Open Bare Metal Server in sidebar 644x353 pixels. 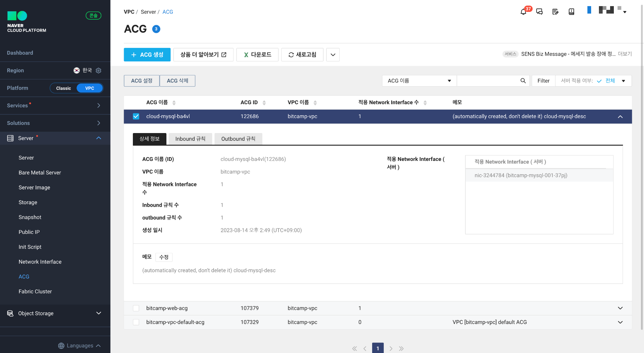(40, 173)
